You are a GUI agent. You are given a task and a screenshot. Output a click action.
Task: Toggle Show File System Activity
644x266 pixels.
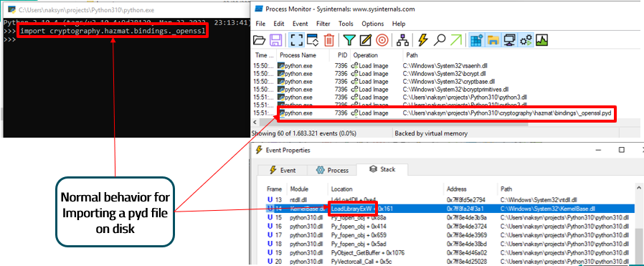click(x=493, y=40)
